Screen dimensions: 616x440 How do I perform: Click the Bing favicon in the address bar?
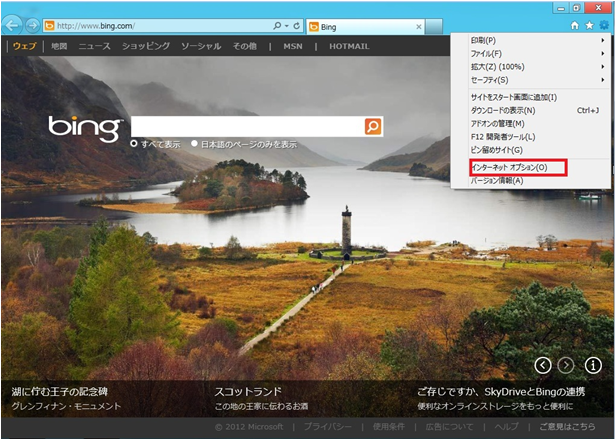pos(50,26)
